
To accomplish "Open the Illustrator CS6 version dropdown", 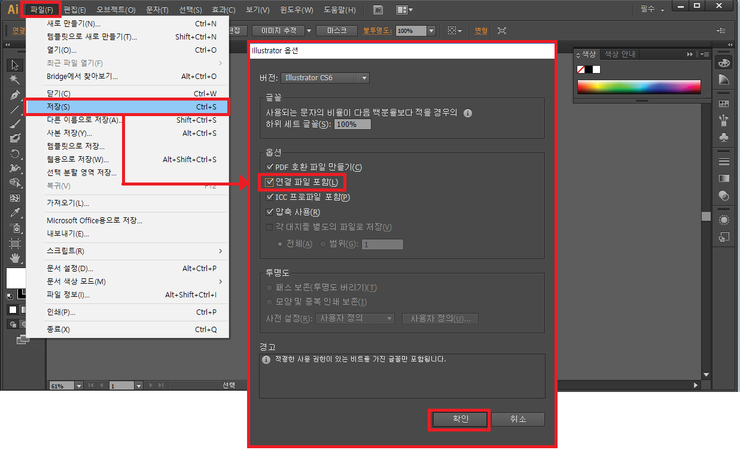I will pyautogui.click(x=325, y=78).
